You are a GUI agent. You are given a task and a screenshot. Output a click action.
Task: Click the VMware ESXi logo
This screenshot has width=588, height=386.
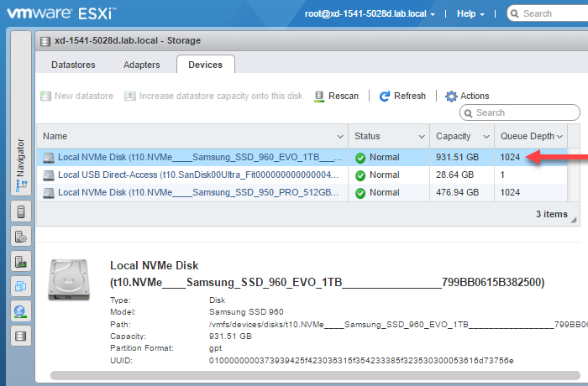click(61, 14)
